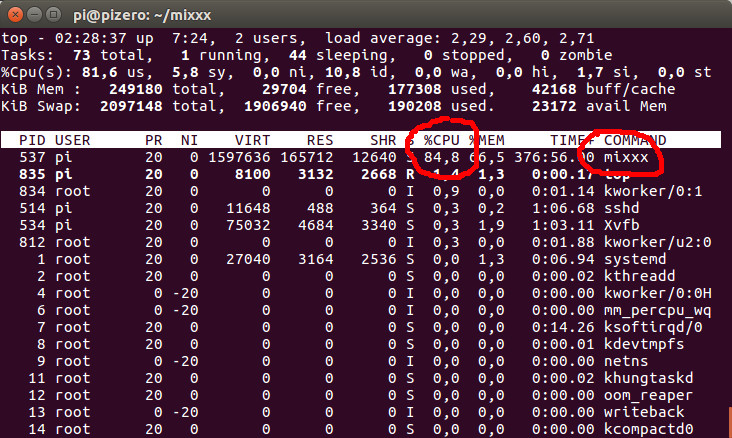Viewport: 732px width, 438px height.
Task: Click the PID column header
Action: 32,140
